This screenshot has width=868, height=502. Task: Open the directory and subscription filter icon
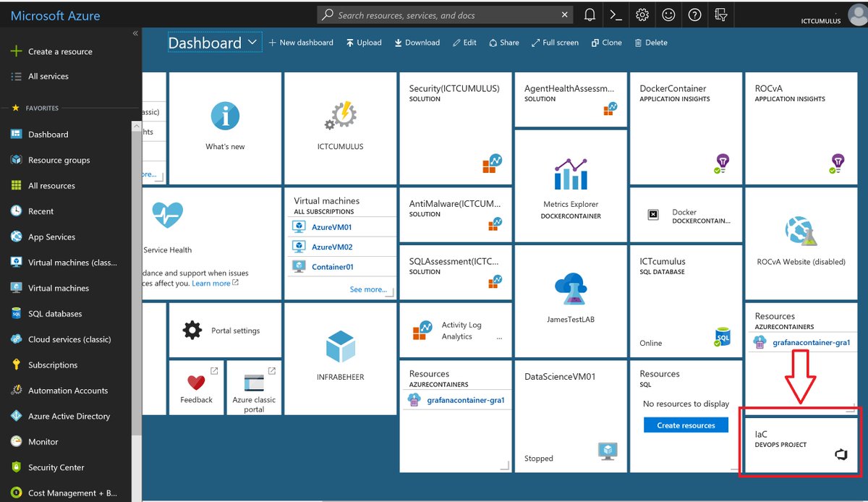coord(720,14)
